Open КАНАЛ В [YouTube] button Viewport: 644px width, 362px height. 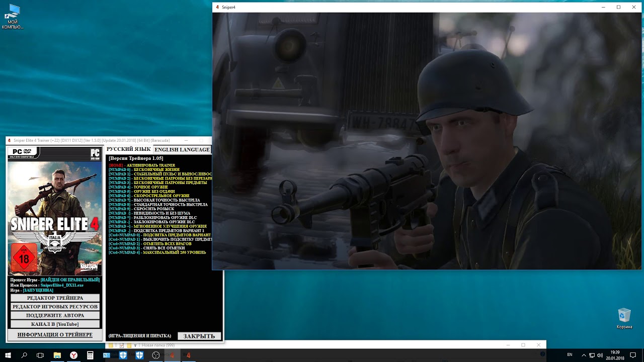click(x=55, y=324)
